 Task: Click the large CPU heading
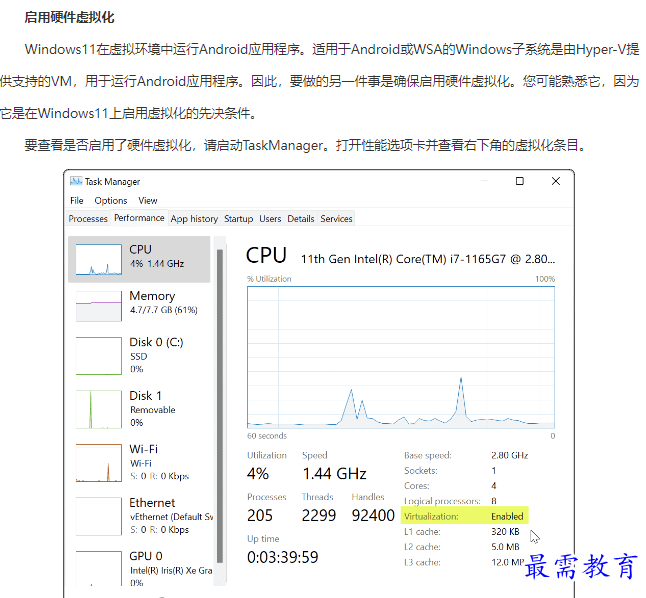coord(266,255)
